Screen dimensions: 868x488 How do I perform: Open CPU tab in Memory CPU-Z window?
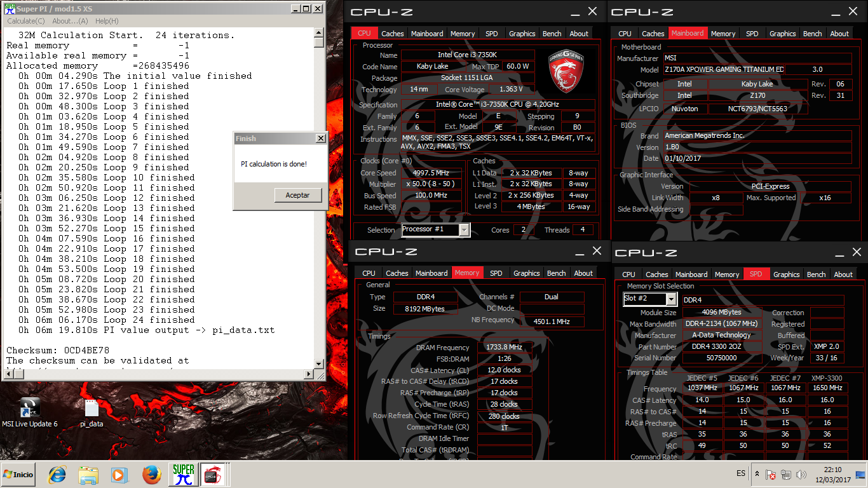tap(369, 273)
